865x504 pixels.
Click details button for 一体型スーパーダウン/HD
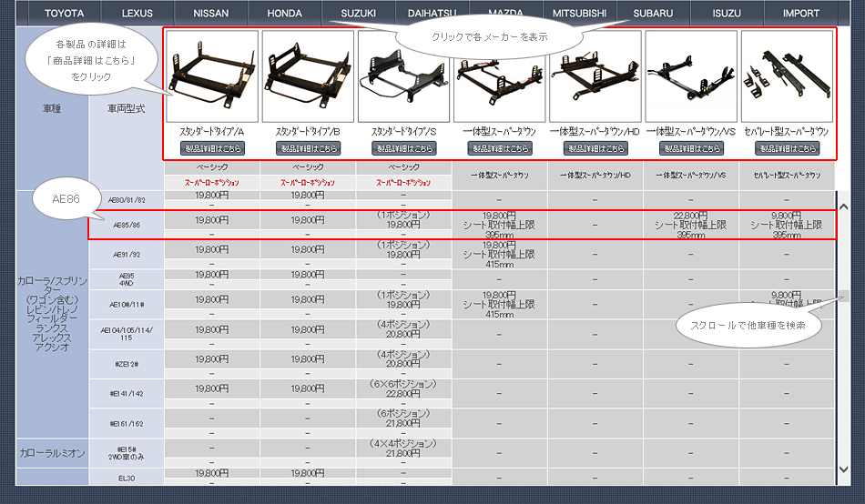point(595,148)
